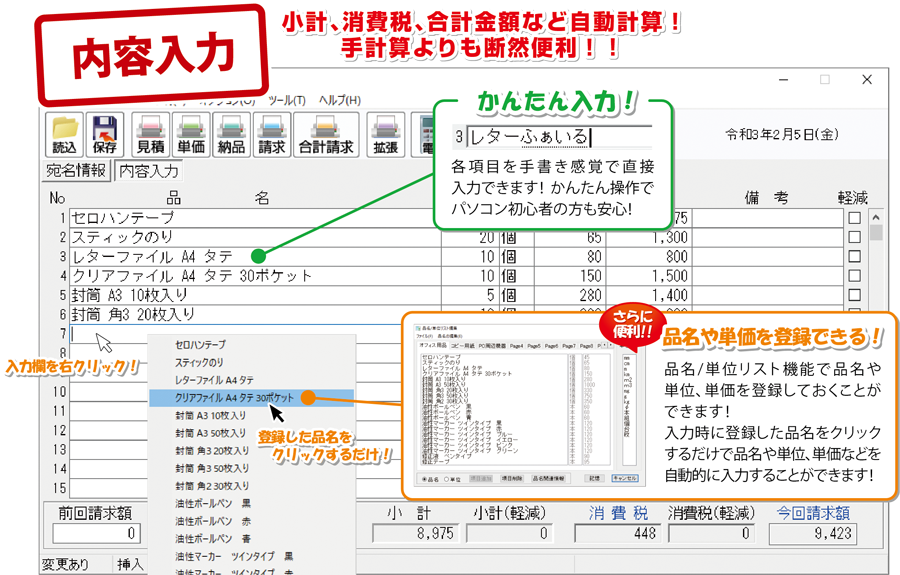Open the ツール(T) menu
The image size is (900, 575).
click(287, 101)
